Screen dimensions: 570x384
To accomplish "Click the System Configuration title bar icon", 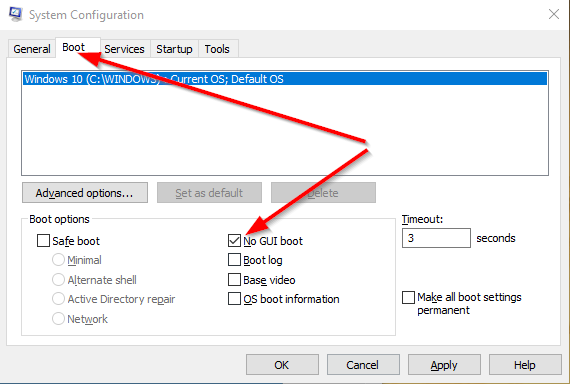I will coord(16,14).
